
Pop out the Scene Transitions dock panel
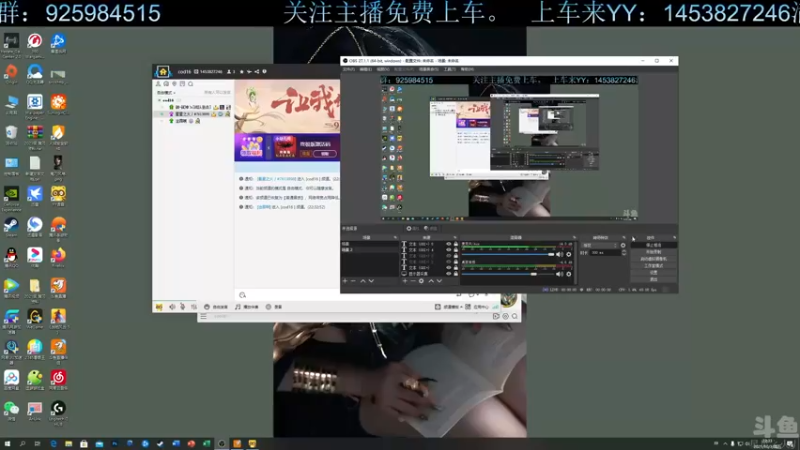tap(623, 237)
